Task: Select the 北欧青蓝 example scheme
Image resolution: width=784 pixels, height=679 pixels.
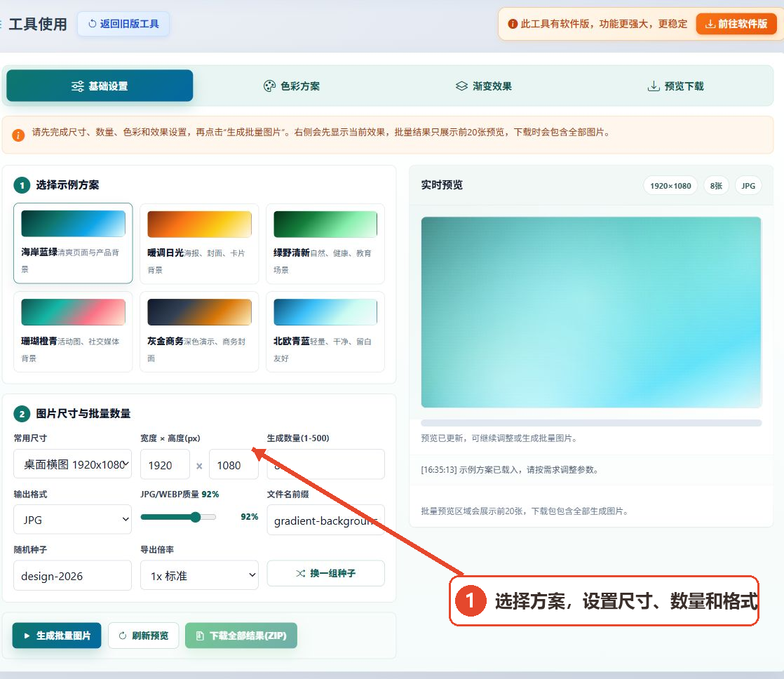Action: point(325,332)
